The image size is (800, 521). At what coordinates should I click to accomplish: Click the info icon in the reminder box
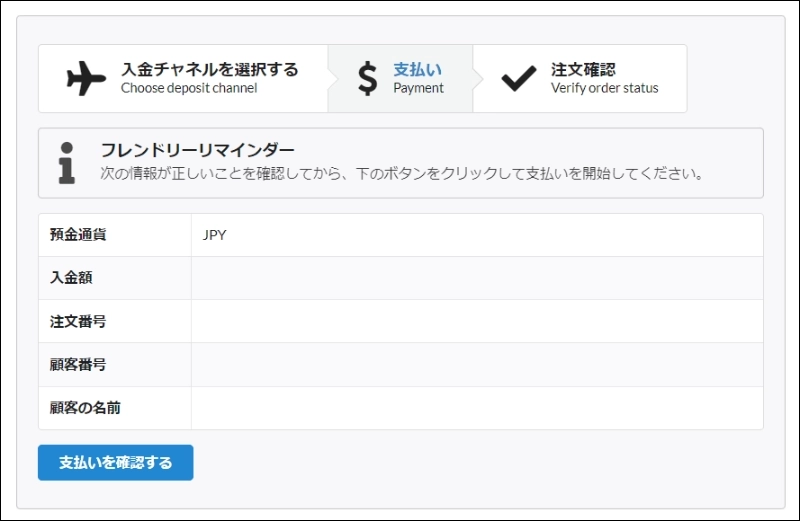click(67, 162)
